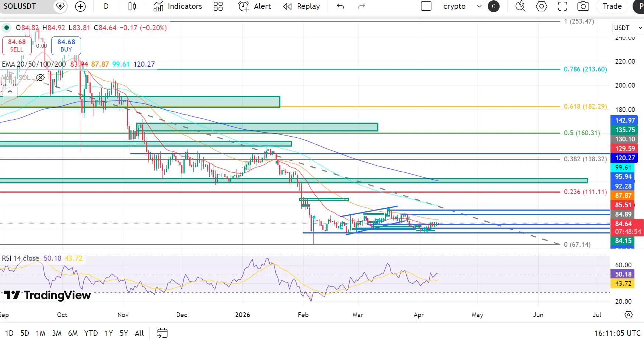Image resolution: width=644 pixels, height=341 pixels.
Task: Open quick search lightning icon
Action: click(520, 6)
